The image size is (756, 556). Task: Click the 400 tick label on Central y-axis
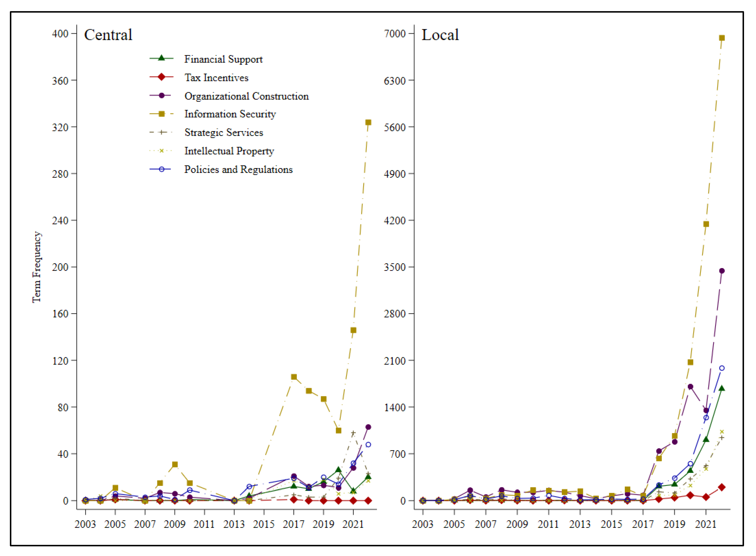[60, 33]
